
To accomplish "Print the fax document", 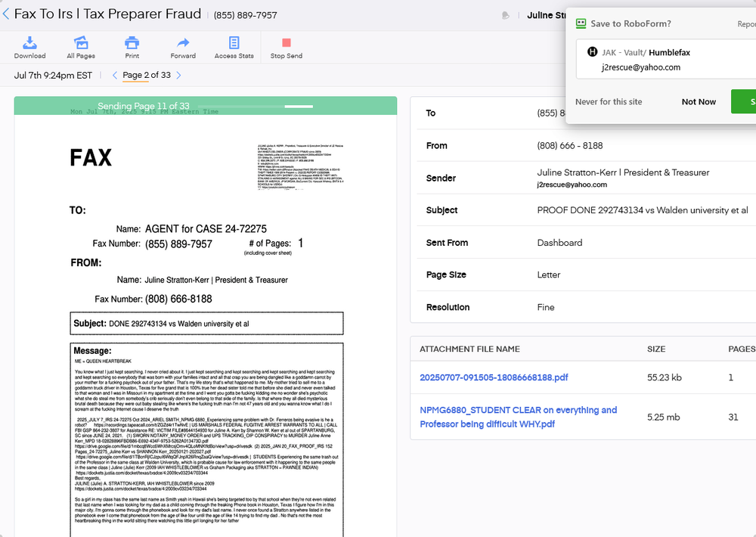I will (x=132, y=48).
